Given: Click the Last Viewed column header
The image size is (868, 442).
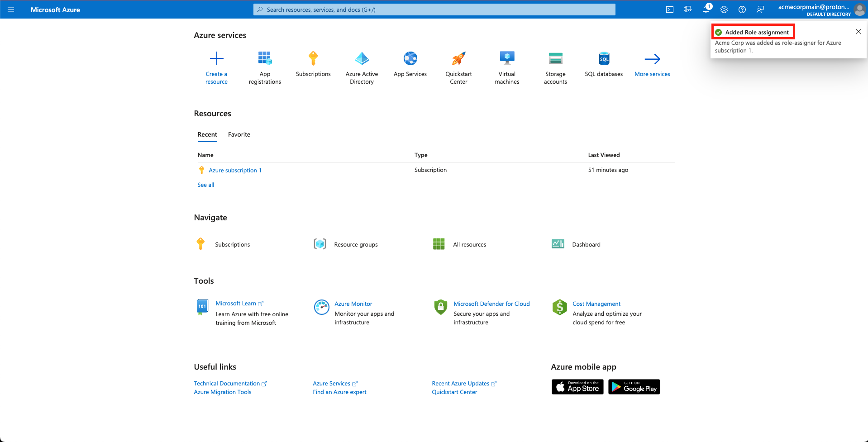Looking at the screenshot, I should (604, 155).
